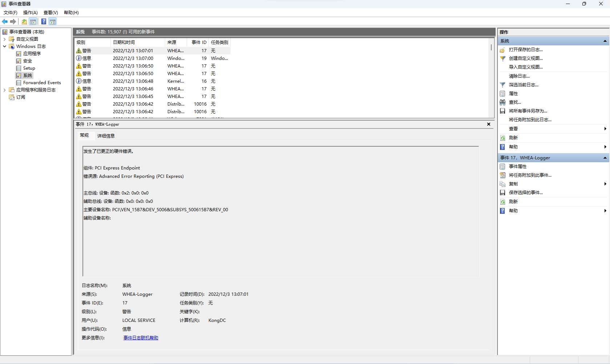Switch to the 详细信息 tab
610x364 pixels.
pos(106,136)
